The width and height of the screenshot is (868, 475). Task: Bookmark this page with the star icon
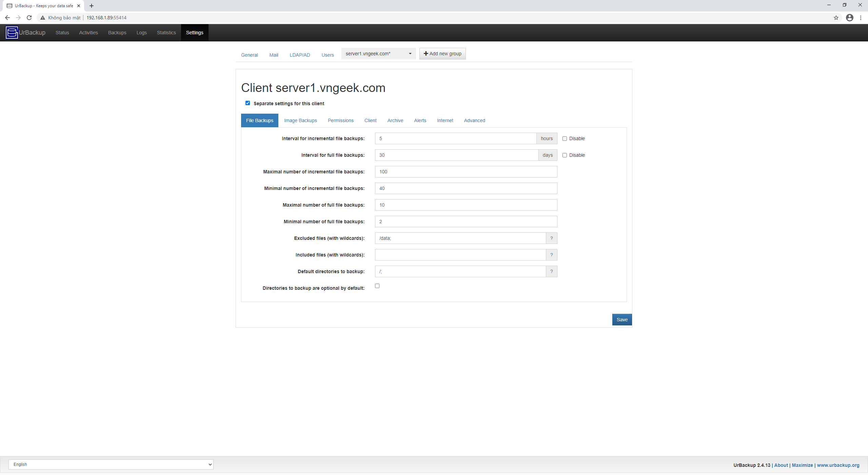click(836, 18)
